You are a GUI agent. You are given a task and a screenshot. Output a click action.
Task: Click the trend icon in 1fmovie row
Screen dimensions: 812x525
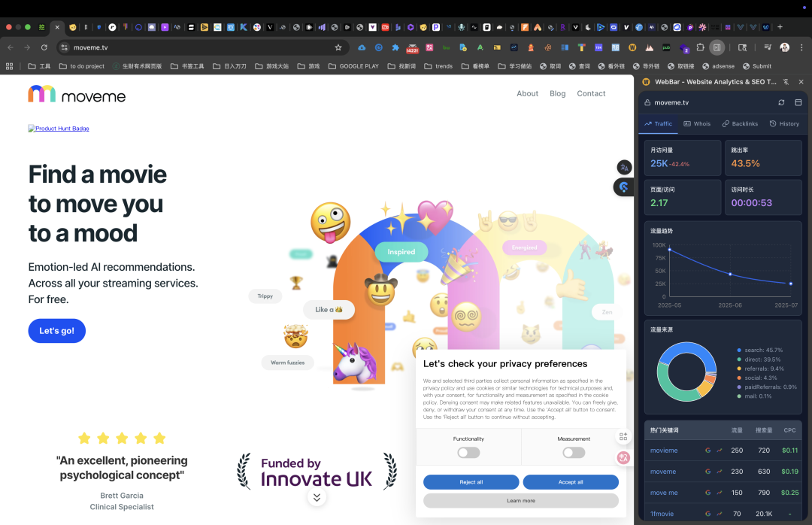coord(720,514)
